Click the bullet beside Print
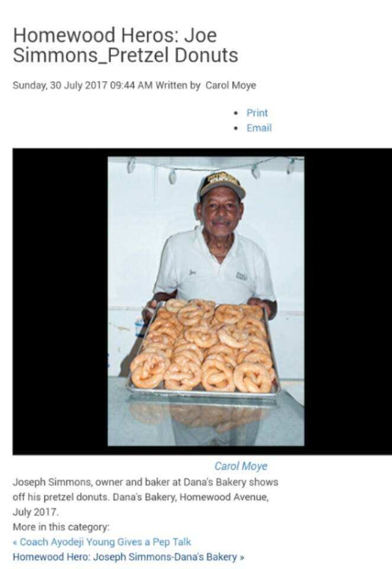 236,113
